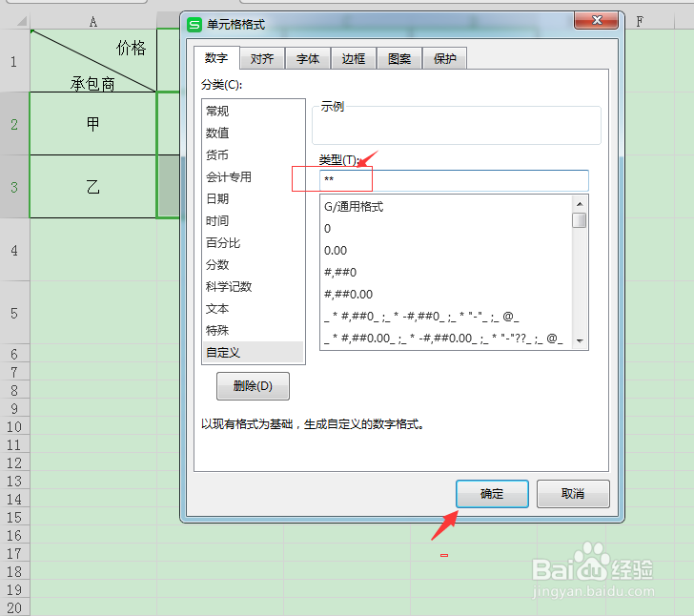Image resolution: width=694 pixels, height=616 pixels.
Task: Select 百分比 category
Action: 254,242
